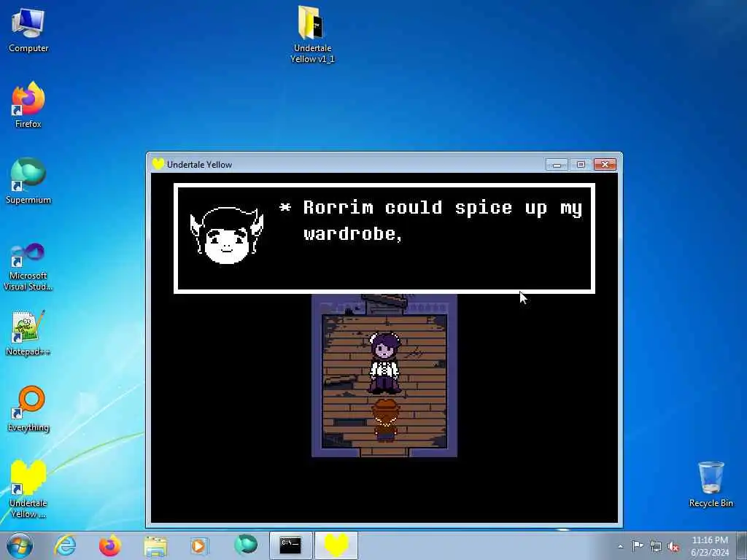Select the Supermium desktop shortcut
Image resolution: width=747 pixels, height=560 pixels.
pos(28,181)
